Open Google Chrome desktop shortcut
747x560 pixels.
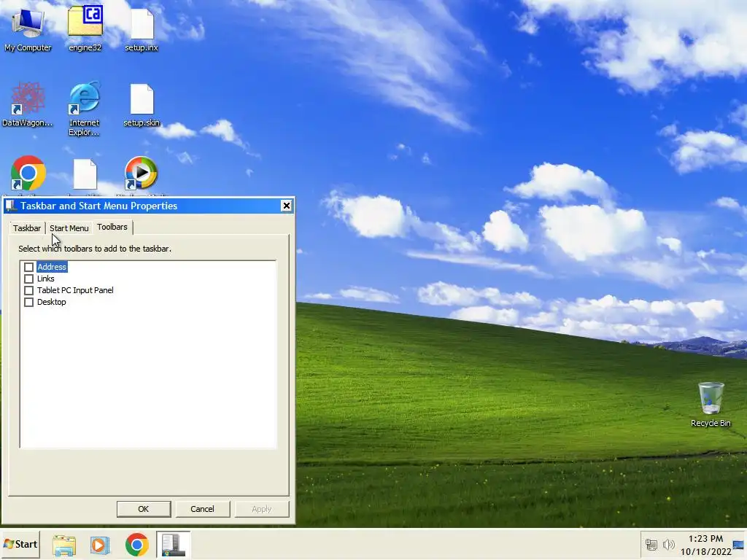[x=28, y=174]
